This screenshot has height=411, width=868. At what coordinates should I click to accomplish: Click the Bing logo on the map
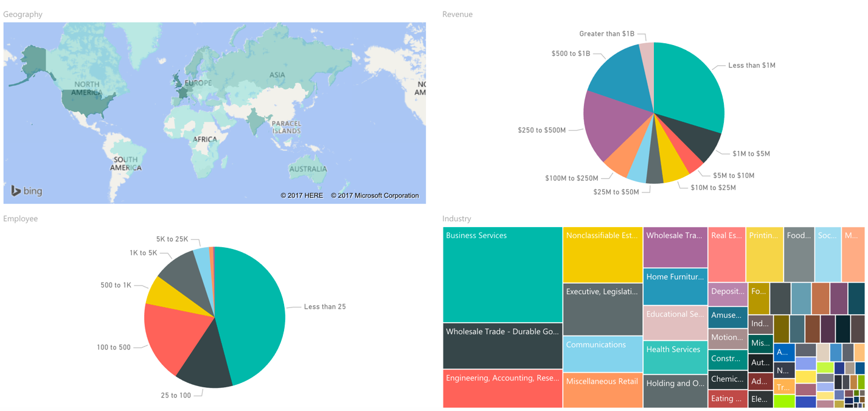(27, 191)
